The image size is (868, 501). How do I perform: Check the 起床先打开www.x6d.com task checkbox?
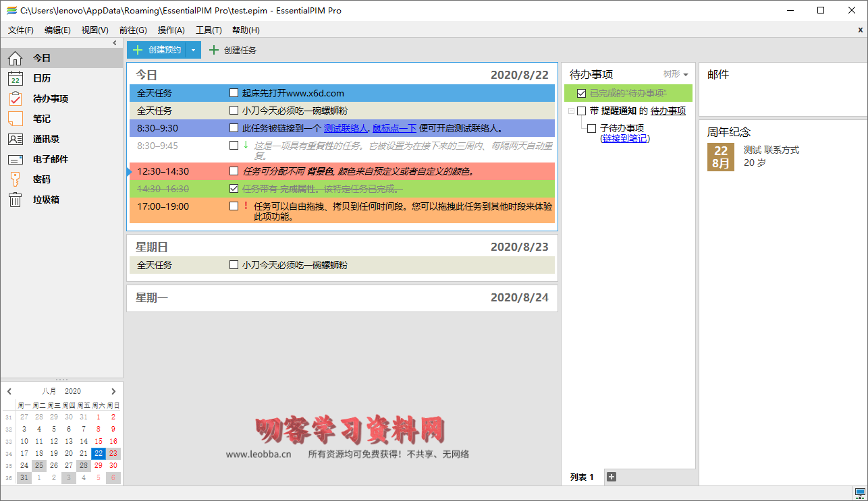(234, 93)
